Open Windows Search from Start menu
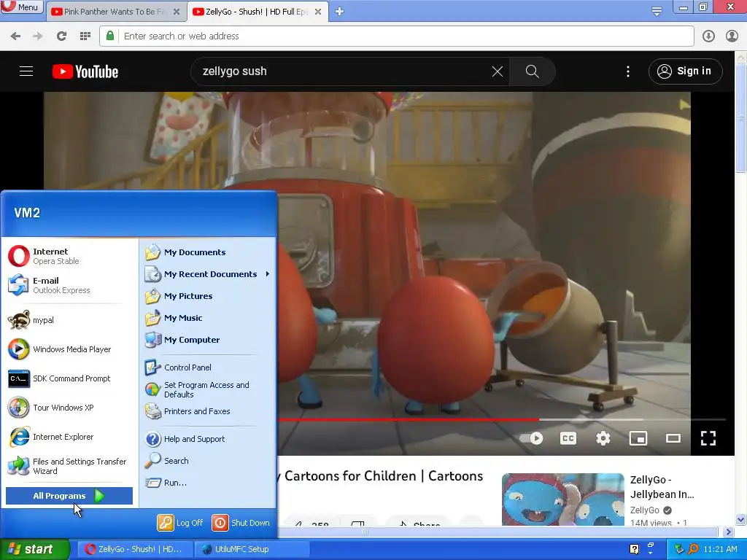This screenshot has width=747, height=560. (208, 461)
